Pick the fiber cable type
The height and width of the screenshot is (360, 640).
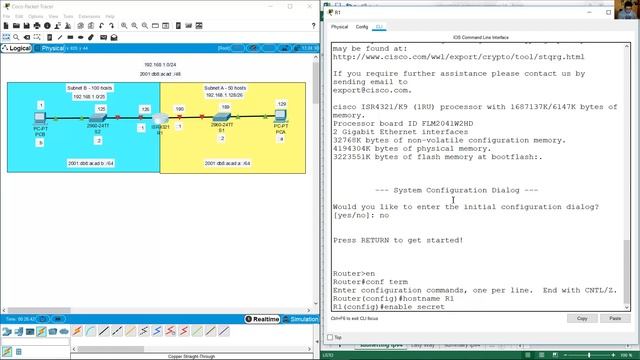click(131, 331)
